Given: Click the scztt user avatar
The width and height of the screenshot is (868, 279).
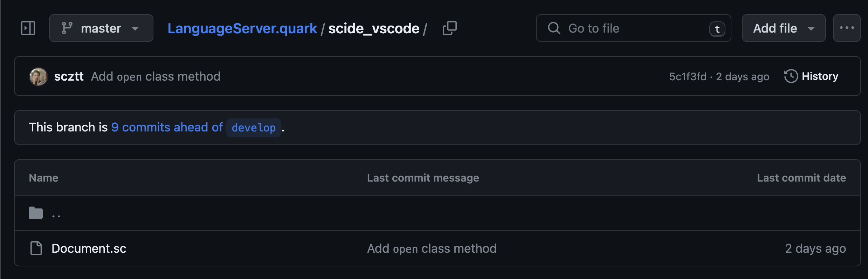Looking at the screenshot, I should (38, 76).
